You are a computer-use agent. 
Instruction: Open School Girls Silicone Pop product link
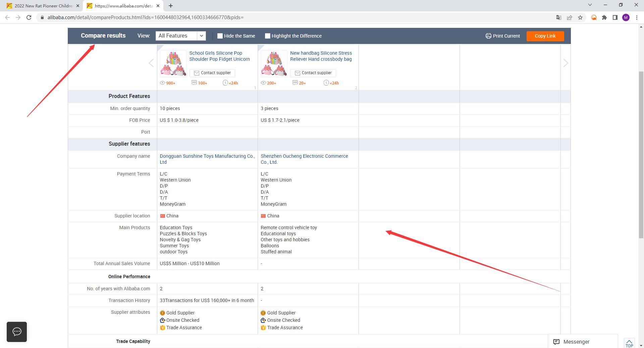(x=219, y=56)
